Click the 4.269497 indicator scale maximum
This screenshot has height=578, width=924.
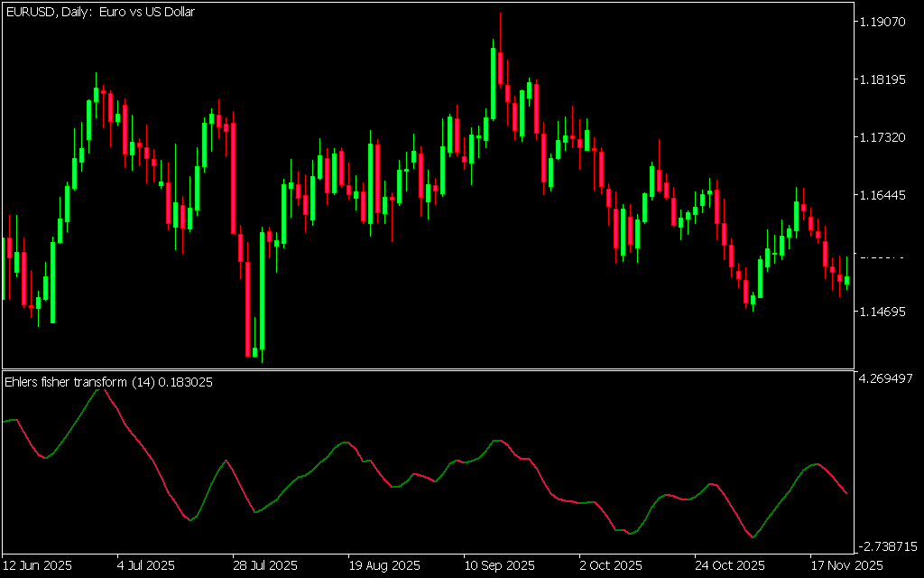click(x=888, y=378)
